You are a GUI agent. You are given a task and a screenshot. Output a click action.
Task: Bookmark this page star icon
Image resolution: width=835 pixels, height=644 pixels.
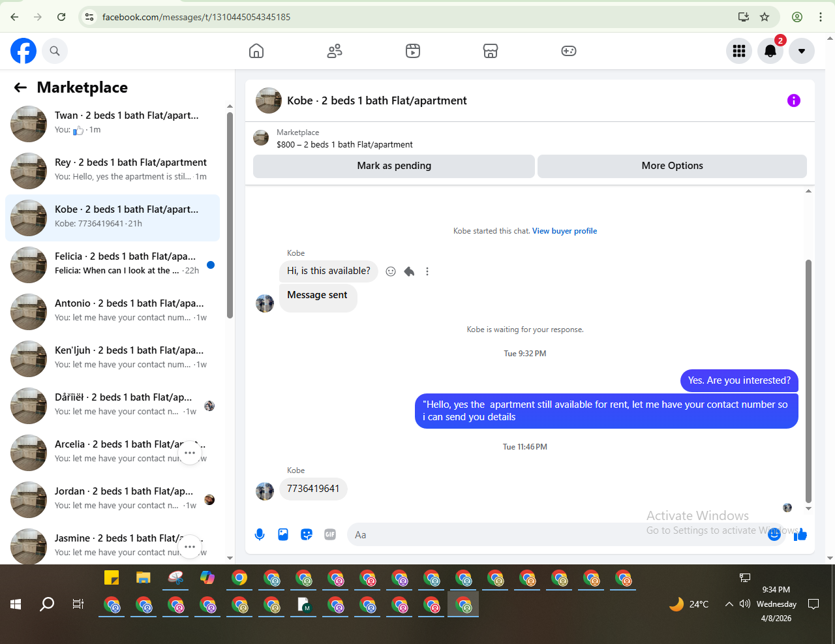pyautogui.click(x=765, y=17)
